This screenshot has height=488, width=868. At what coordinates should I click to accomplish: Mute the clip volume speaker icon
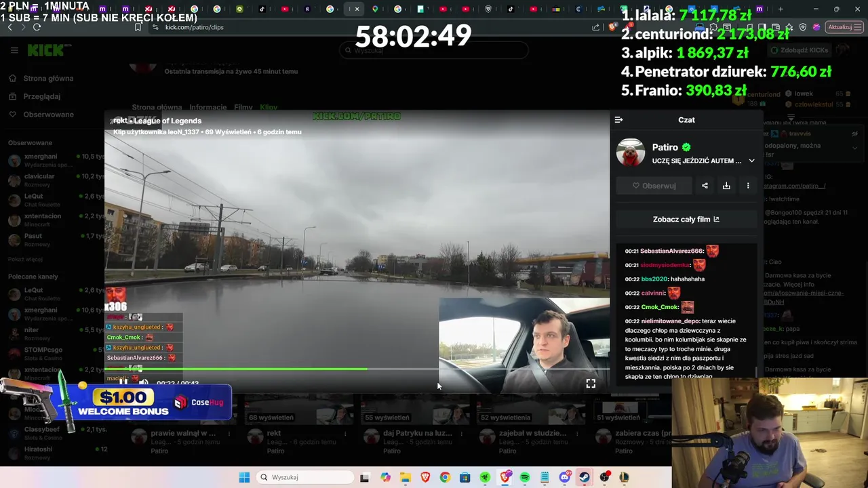(x=143, y=383)
